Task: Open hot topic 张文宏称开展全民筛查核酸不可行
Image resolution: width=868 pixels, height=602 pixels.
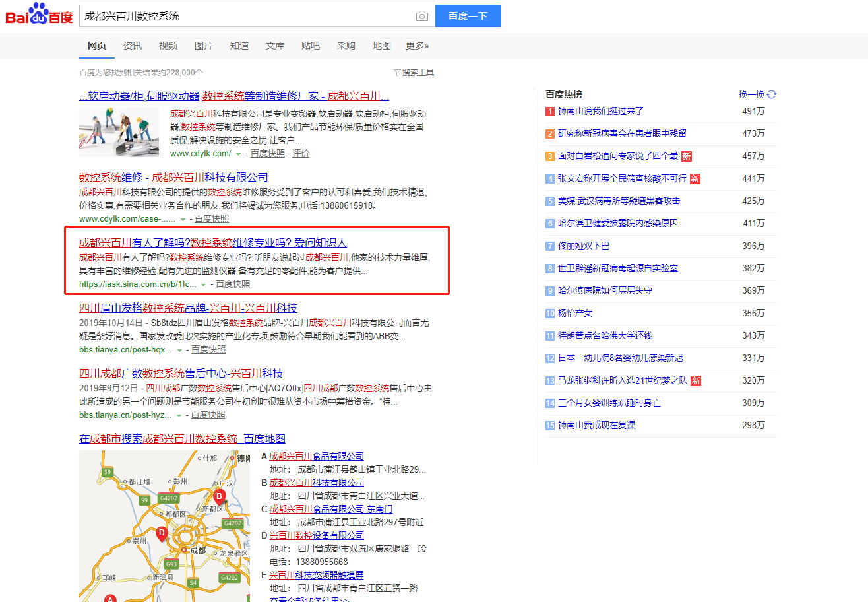Action: 622,178
